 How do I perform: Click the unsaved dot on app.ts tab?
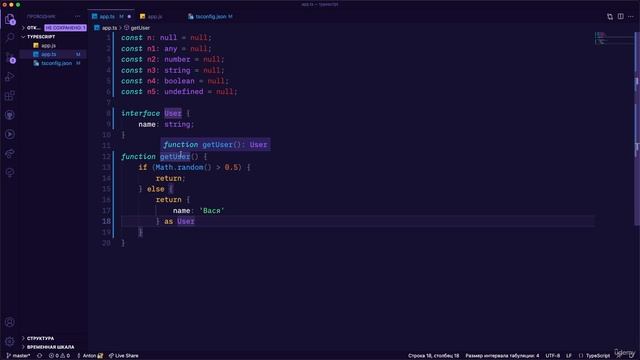point(129,17)
